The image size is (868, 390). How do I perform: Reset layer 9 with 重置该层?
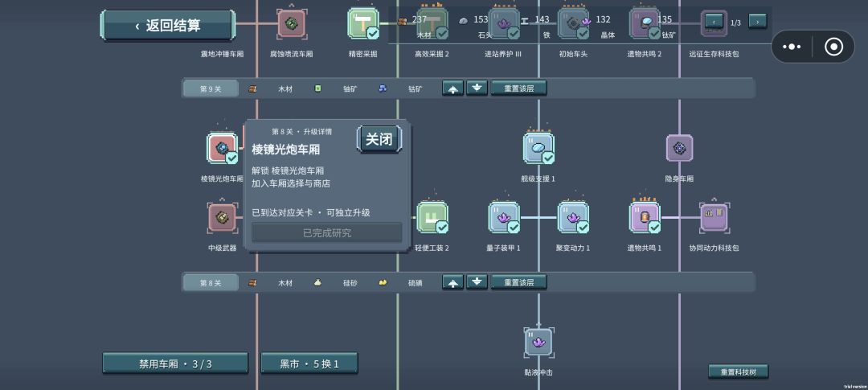tap(518, 88)
